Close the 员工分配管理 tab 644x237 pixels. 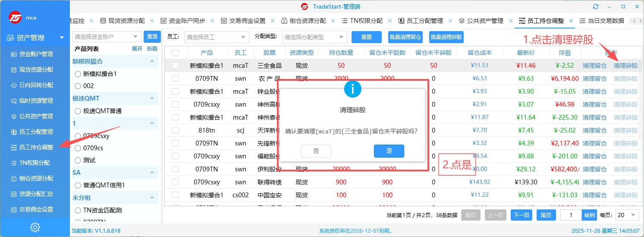click(x=449, y=20)
